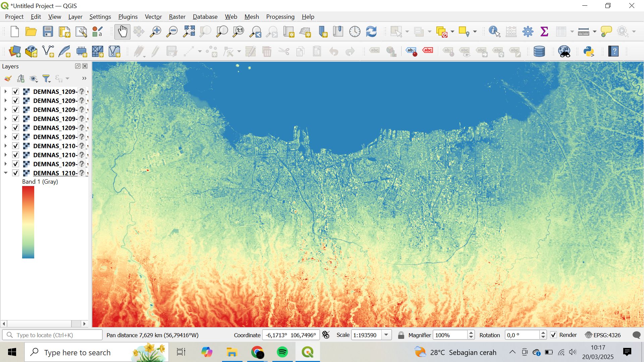This screenshot has height=362, width=644.
Task: Toggle visibility of first DEMNAS_1209 layer
Action: coord(15,92)
